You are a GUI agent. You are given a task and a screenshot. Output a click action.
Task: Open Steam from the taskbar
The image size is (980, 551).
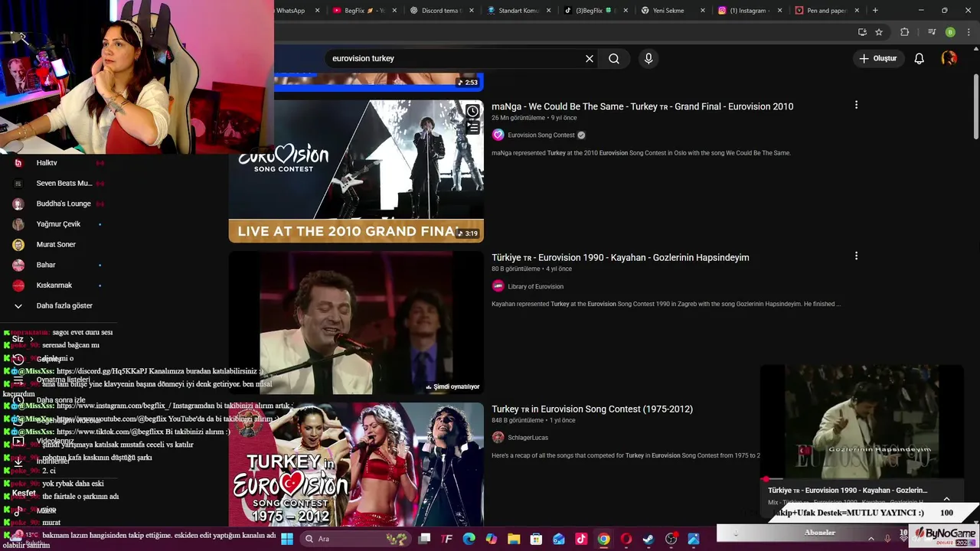coord(648,539)
